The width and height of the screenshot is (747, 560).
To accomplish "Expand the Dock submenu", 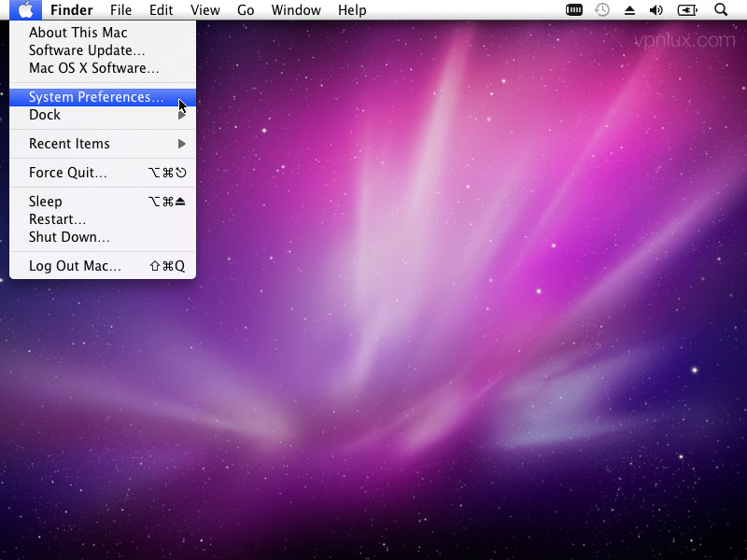I will pyautogui.click(x=103, y=115).
